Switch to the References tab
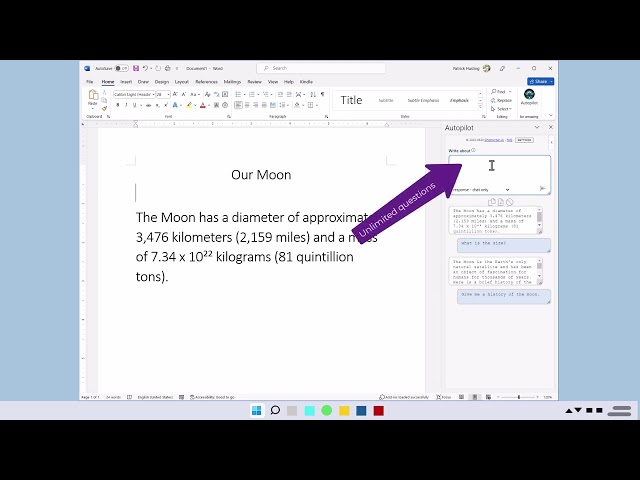The image size is (640, 480). pyautogui.click(x=207, y=82)
